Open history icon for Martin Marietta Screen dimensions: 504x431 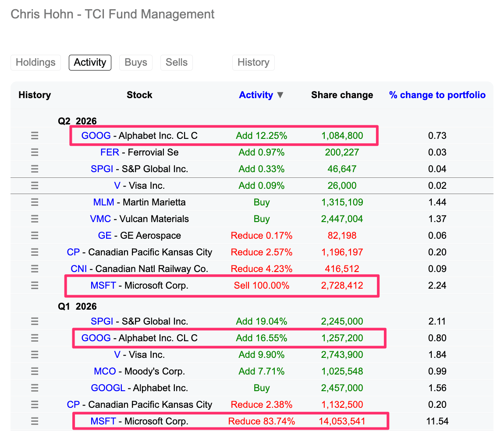(35, 202)
